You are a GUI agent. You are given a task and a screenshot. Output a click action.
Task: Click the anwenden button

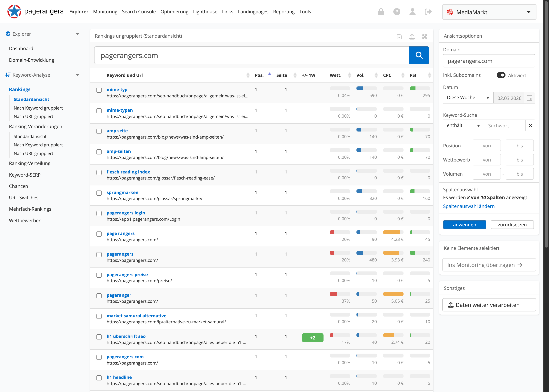(x=464, y=224)
